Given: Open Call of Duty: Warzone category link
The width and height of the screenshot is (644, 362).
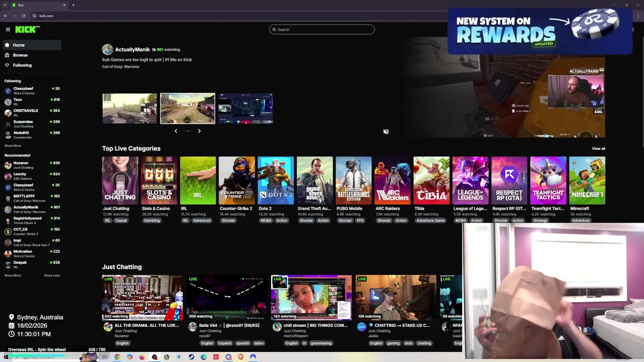Looking at the screenshot, I should click(121, 67).
